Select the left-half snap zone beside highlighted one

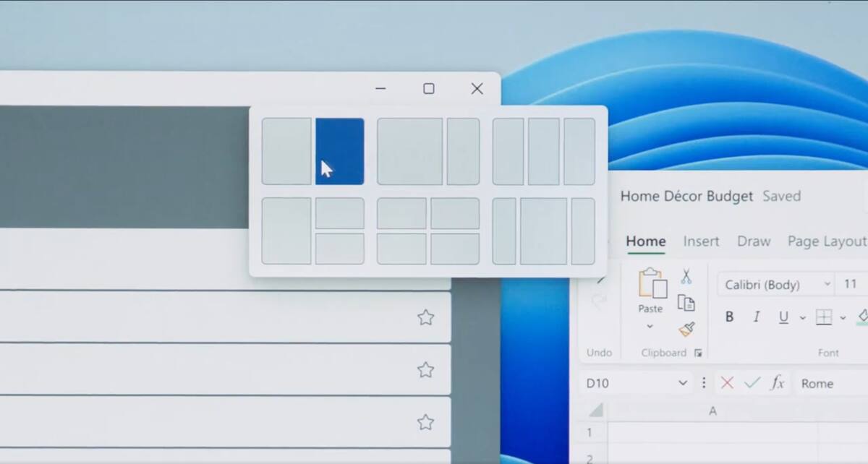[x=286, y=152]
